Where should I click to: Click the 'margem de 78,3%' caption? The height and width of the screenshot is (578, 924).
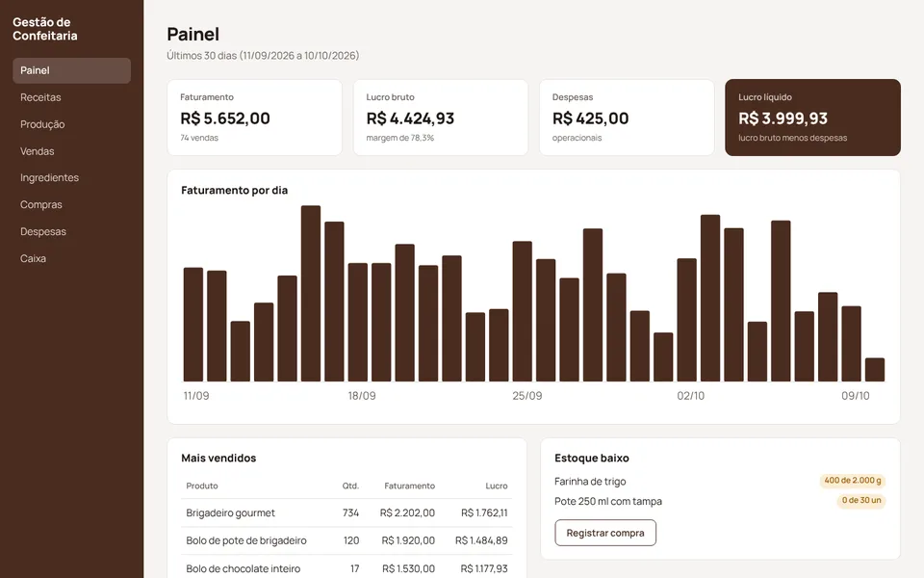pos(400,138)
